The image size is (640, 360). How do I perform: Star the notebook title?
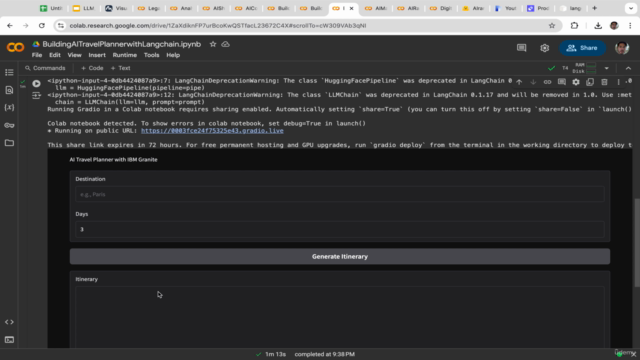point(213,44)
